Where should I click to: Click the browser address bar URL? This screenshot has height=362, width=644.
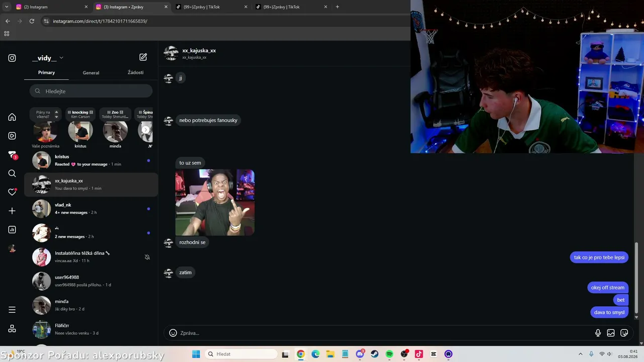click(100, 21)
